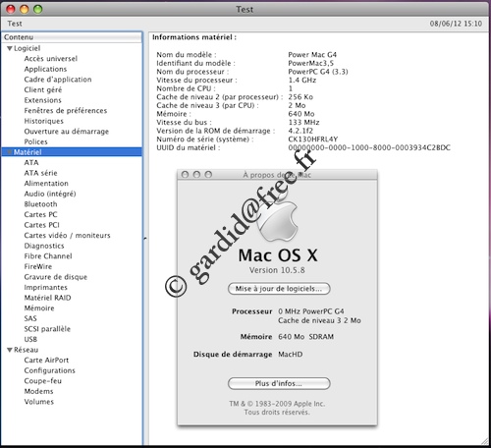
Task: Select Coupe-feu item
Action: [43, 381]
